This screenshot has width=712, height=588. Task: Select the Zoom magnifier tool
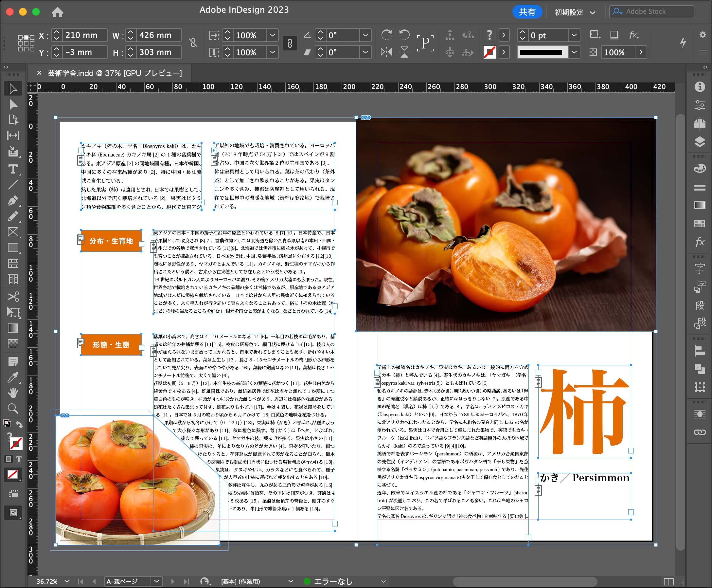pos(13,409)
